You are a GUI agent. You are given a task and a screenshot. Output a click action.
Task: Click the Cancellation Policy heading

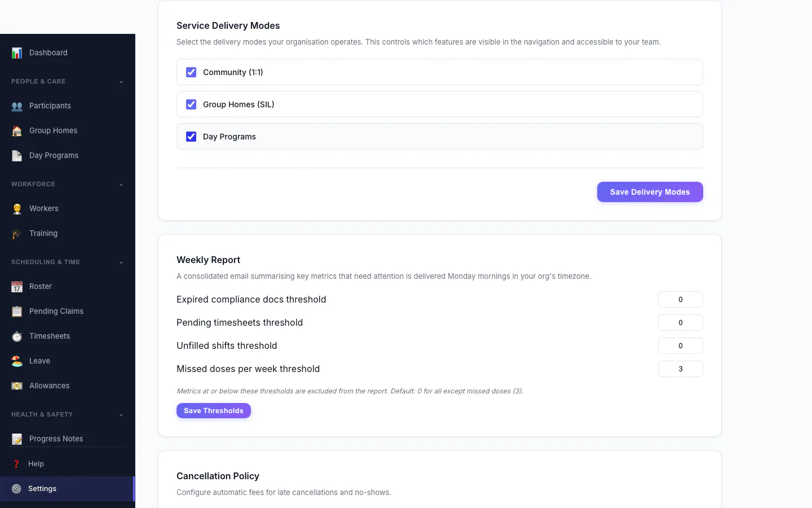218,476
